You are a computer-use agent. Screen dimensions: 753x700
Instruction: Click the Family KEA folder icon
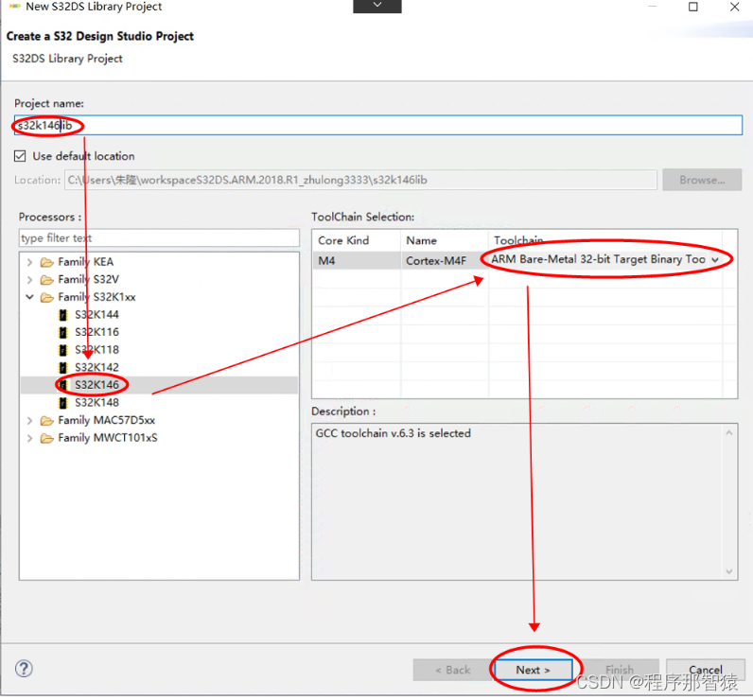pos(47,262)
